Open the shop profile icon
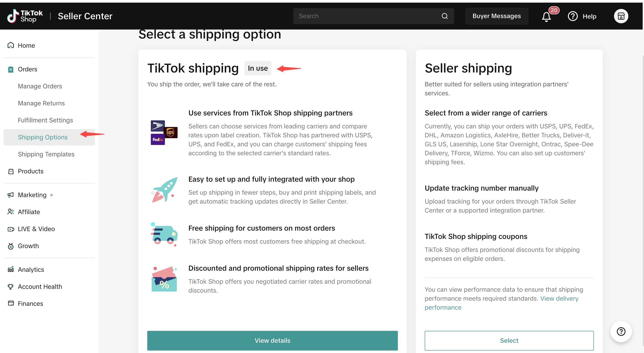The image size is (644, 353). (621, 16)
